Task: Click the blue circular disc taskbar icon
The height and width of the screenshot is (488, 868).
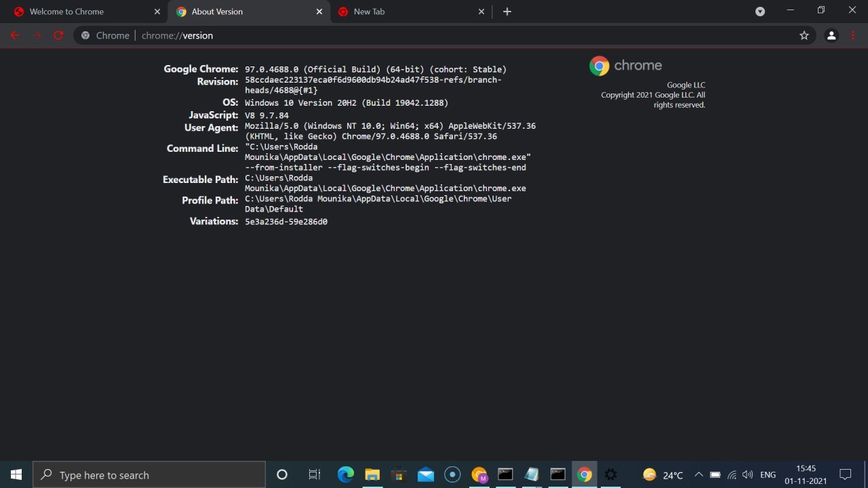Action: click(452, 474)
